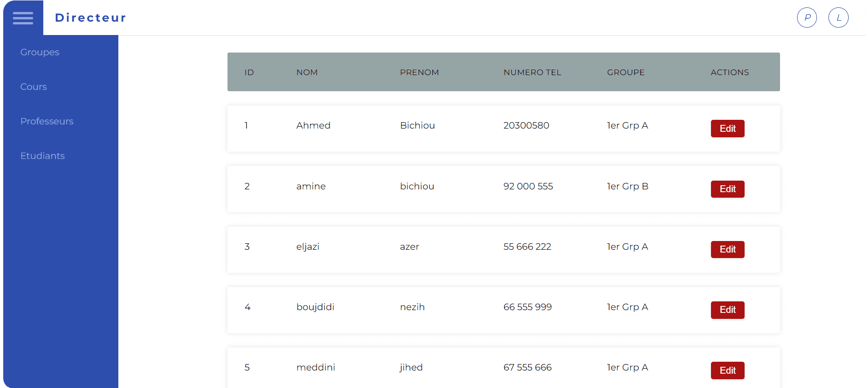Select the name Ahmed

[x=314, y=125]
